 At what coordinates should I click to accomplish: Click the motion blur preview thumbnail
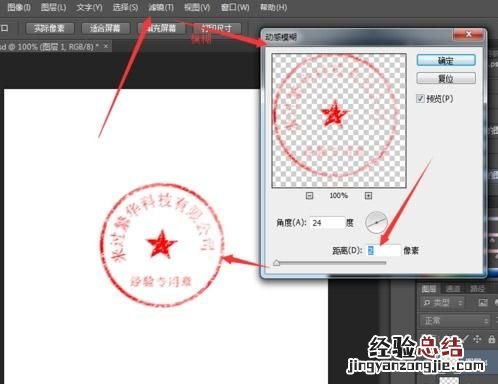(339, 120)
